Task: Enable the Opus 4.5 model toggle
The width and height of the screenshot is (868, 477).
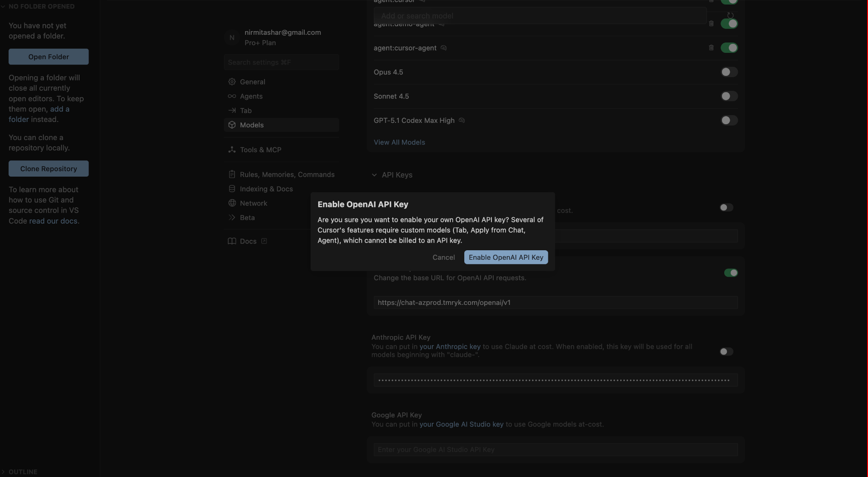Action: pyautogui.click(x=728, y=72)
